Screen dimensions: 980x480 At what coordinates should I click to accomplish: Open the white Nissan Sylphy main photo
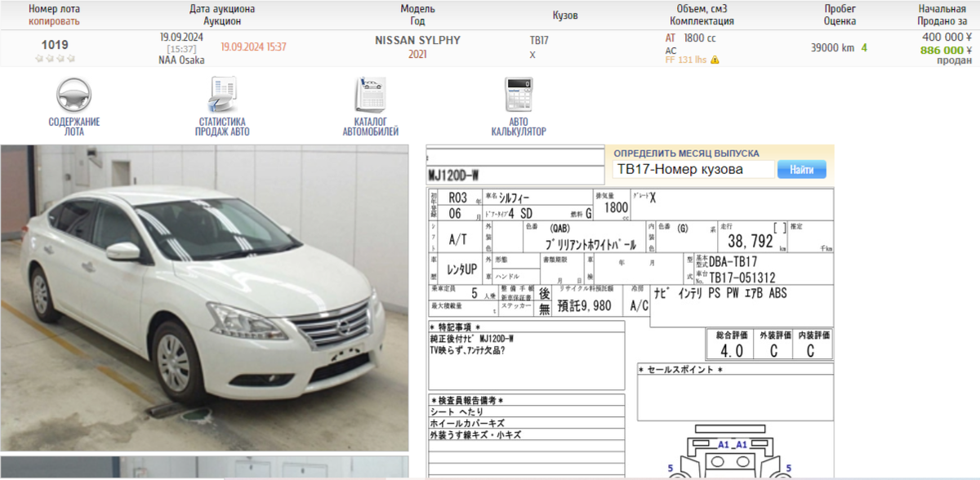click(204, 297)
